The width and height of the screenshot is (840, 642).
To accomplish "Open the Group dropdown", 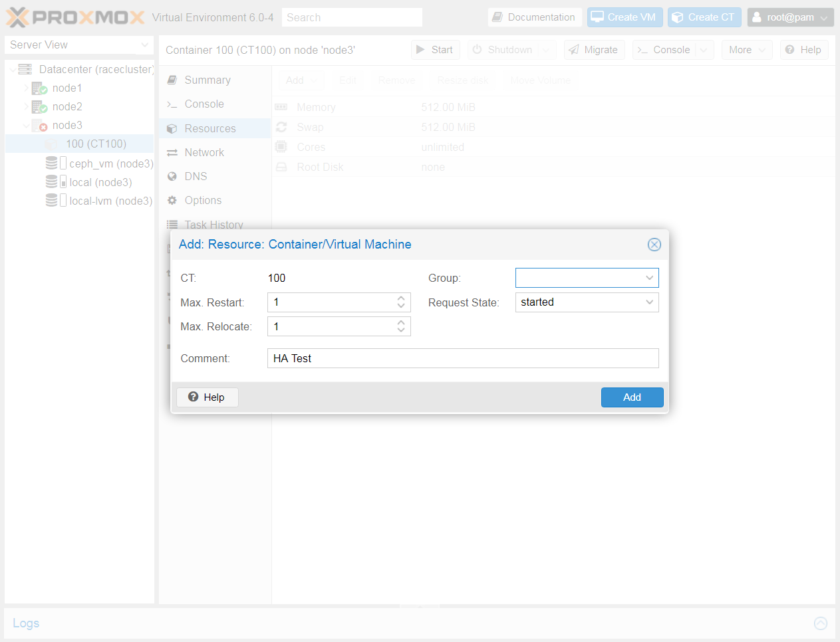I will 649,278.
